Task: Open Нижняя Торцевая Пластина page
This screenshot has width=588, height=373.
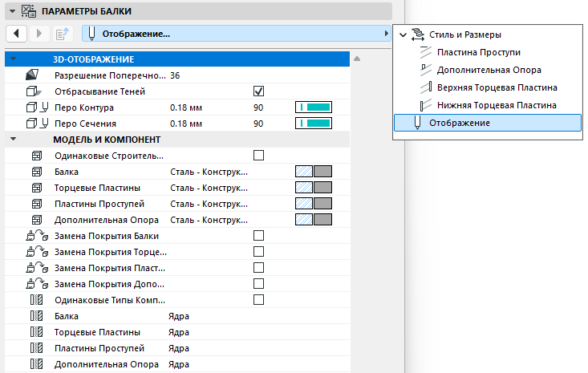Action: click(497, 105)
